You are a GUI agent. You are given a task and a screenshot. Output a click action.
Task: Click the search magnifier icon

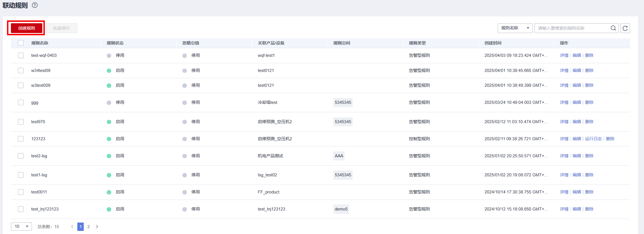[x=613, y=28]
